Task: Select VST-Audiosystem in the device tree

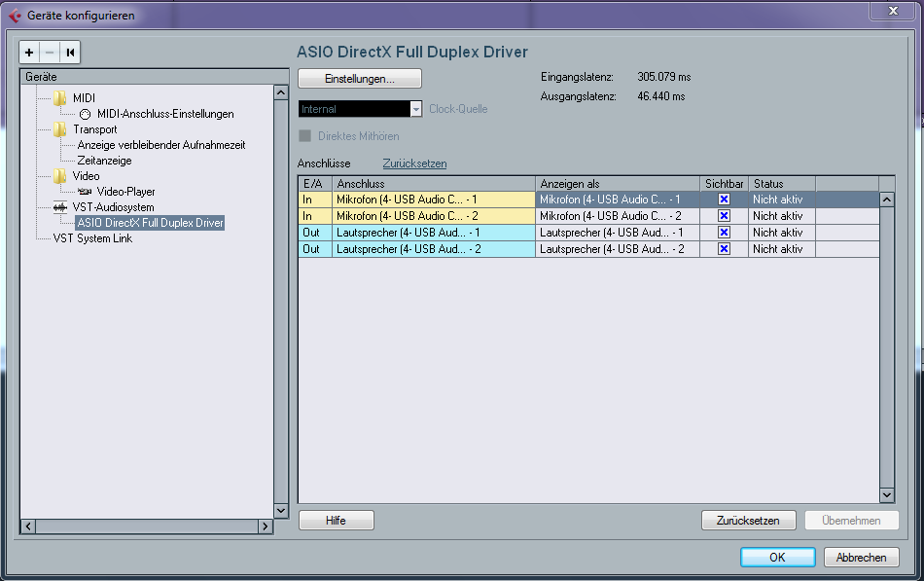Action: click(113, 207)
